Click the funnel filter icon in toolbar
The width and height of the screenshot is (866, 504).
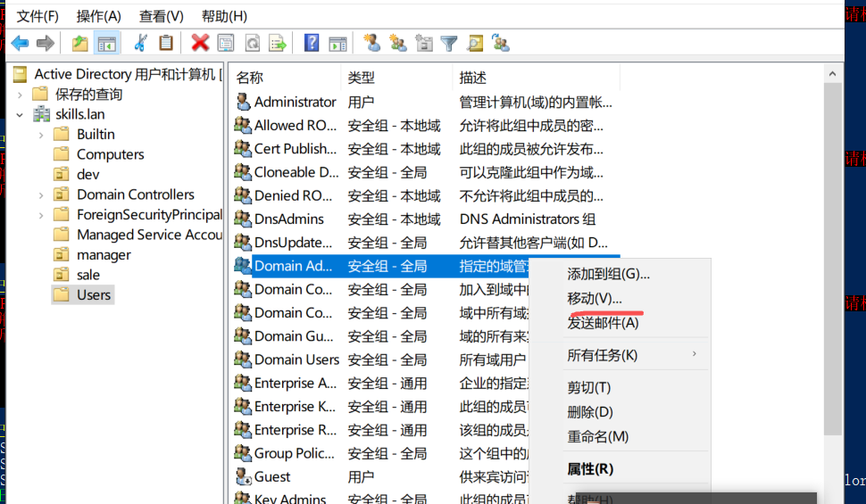tap(449, 43)
